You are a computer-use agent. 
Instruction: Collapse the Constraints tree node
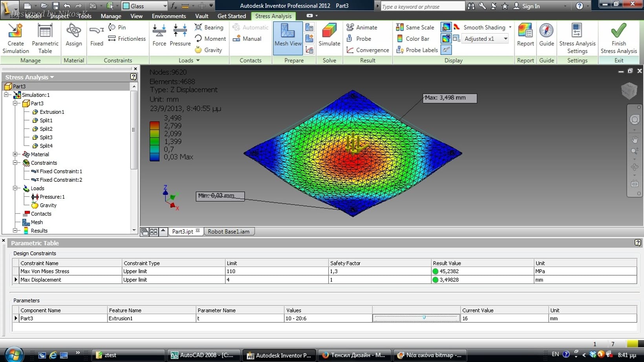pos(15,163)
